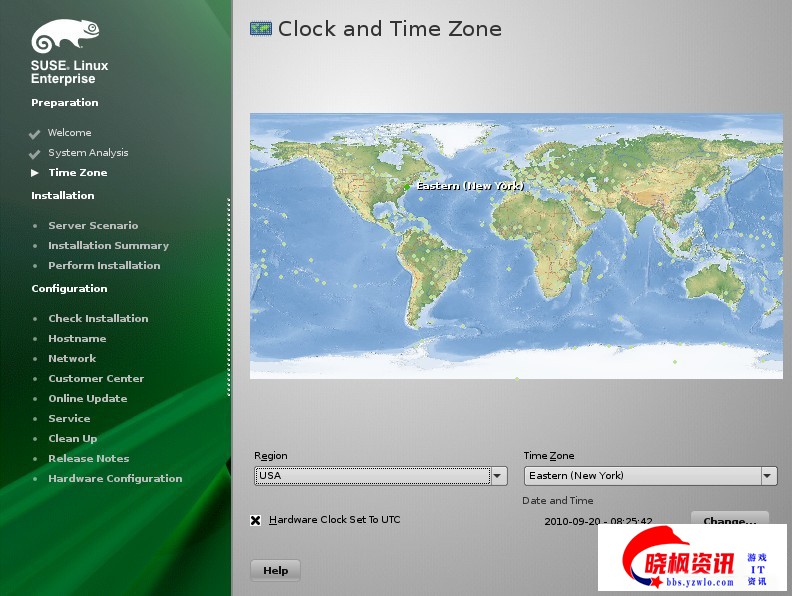Toggle Hardware Clock Set To UTC checkbox
The image size is (792, 596).
coord(256,520)
